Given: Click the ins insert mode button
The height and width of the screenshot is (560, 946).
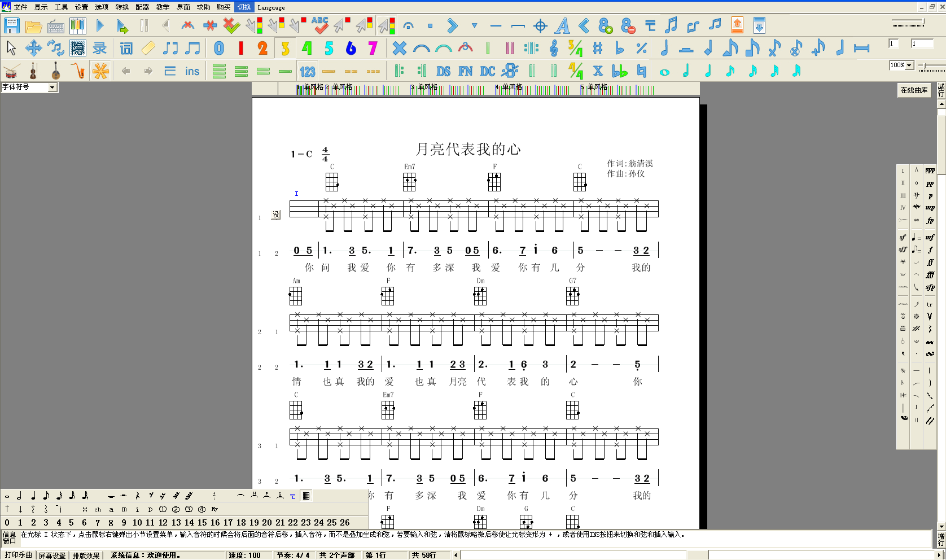Looking at the screenshot, I should click(x=192, y=71).
